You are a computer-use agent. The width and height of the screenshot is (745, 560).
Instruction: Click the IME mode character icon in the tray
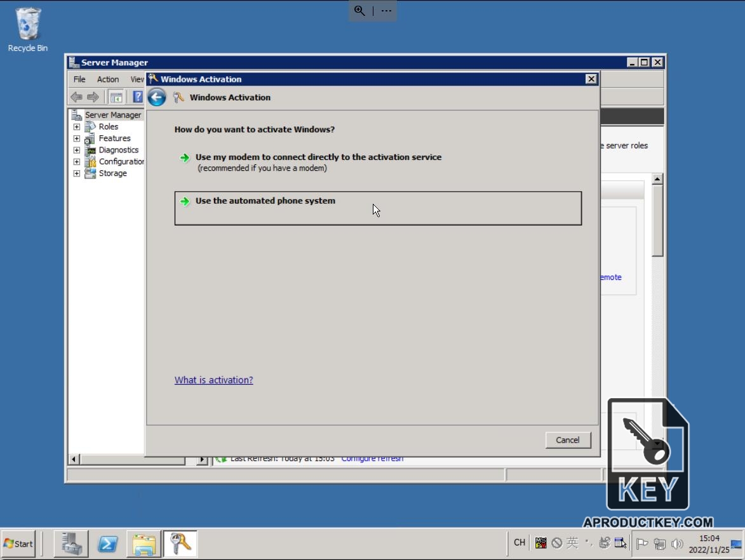[x=572, y=542]
